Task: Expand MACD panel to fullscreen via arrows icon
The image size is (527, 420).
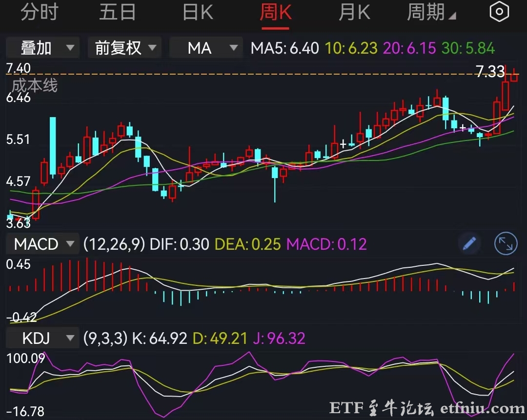Action: [x=506, y=243]
